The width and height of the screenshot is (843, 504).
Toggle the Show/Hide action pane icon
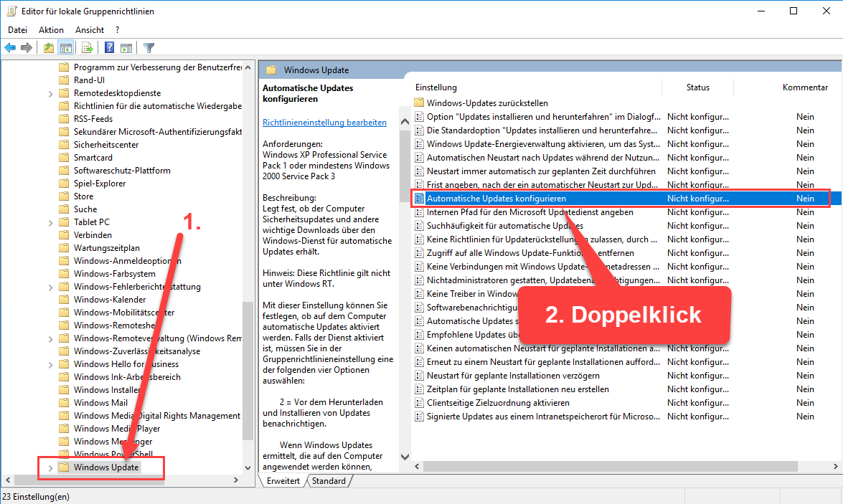pos(126,48)
